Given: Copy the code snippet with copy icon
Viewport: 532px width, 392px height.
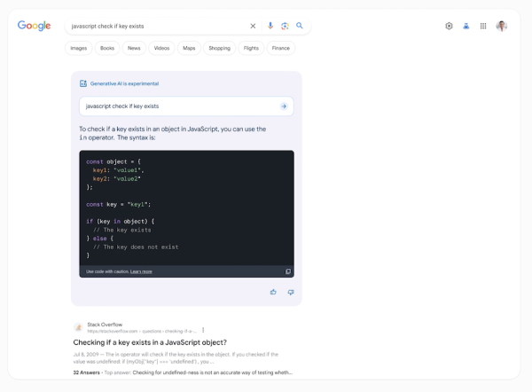Looking at the screenshot, I should click(x=287, y=271).
